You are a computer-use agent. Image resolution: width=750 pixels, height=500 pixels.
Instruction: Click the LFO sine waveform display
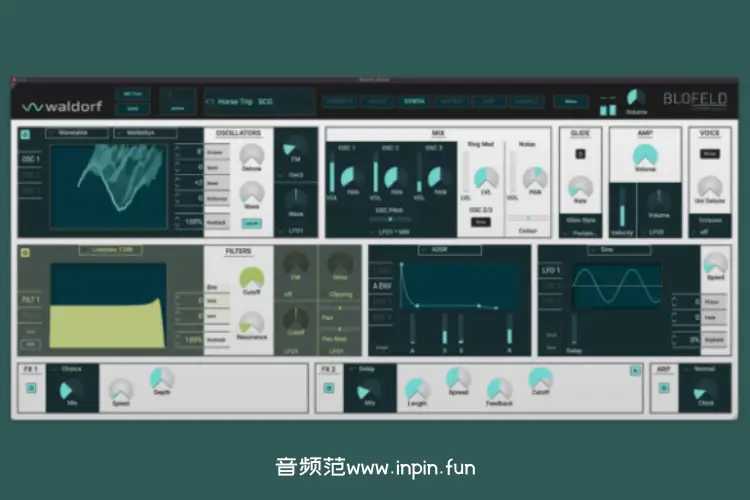click(x=617, y=286)
